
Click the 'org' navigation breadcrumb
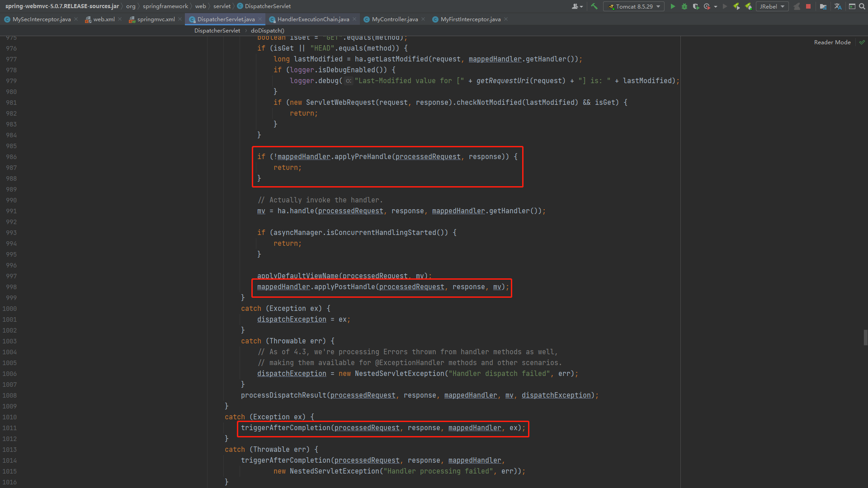coord(131,6)
